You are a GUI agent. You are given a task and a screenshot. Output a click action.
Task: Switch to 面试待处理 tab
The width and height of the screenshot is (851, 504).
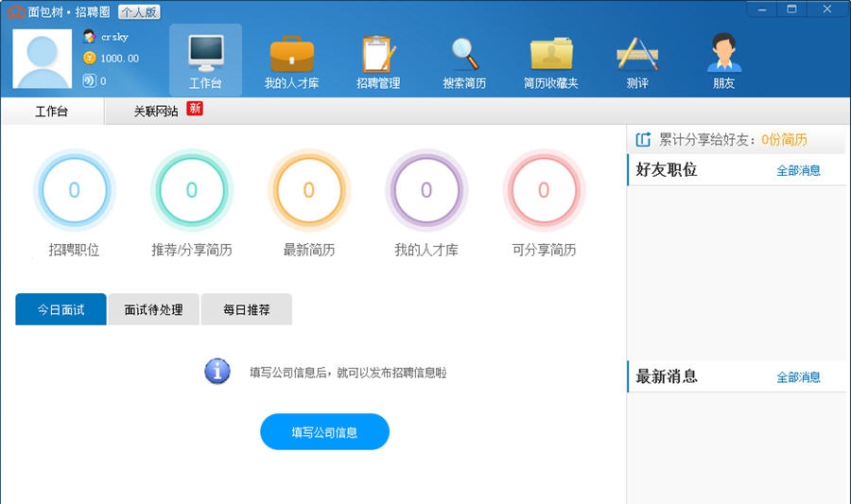[x=153, y=310]
